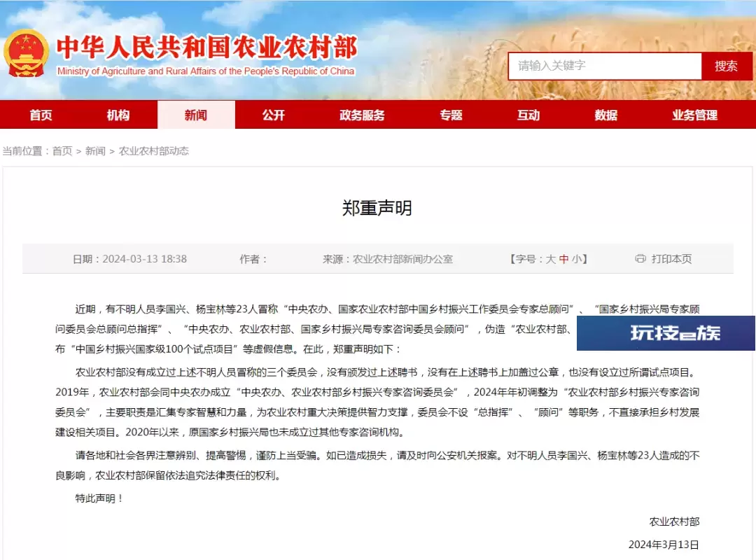Viewport: 756px width, 560px height.
Task: Click the 打印本页 print link
Action: [671, 259]
